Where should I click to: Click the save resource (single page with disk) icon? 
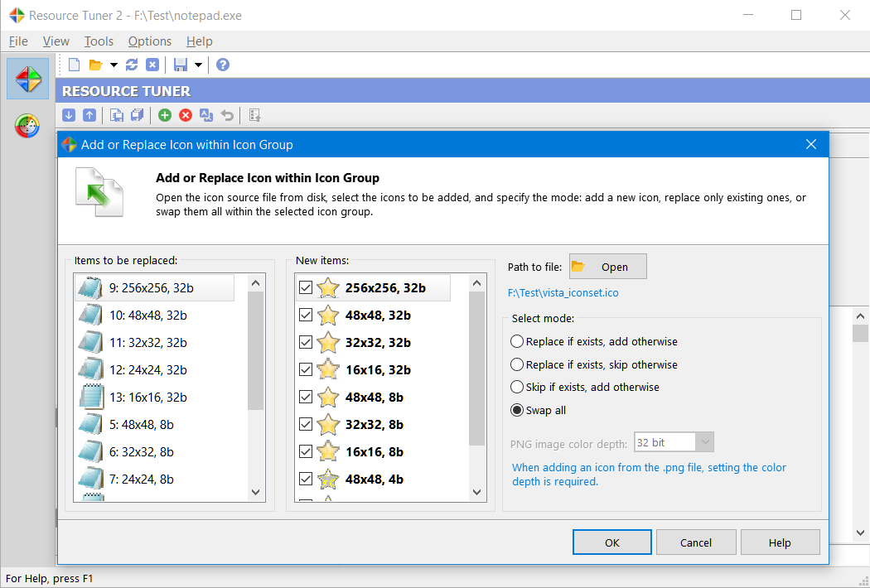[117, 115]
